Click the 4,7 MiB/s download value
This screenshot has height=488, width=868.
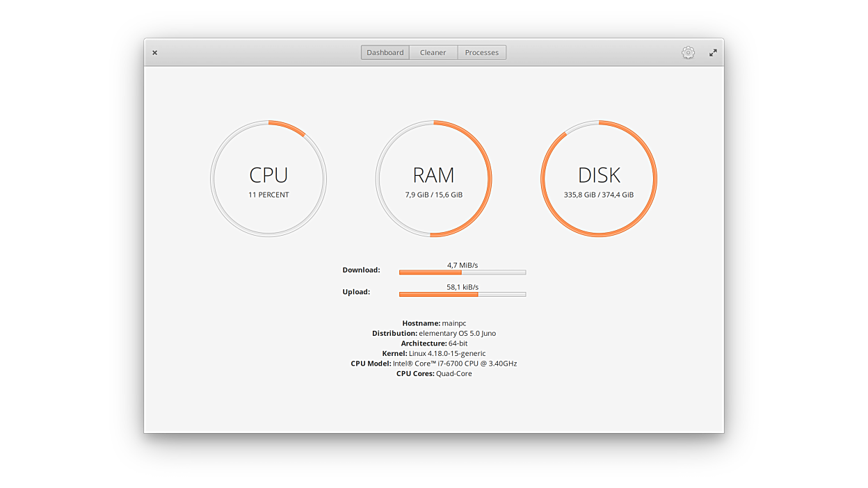(462, 265)
